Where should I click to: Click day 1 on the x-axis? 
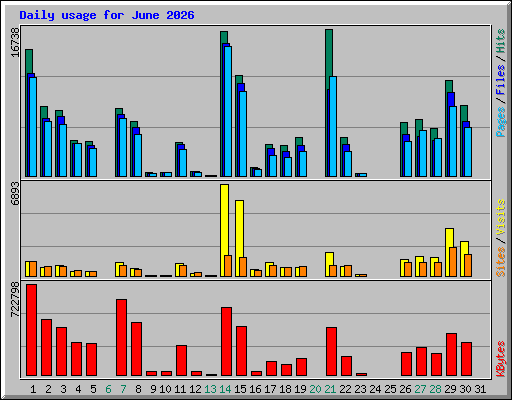point(33,389)
